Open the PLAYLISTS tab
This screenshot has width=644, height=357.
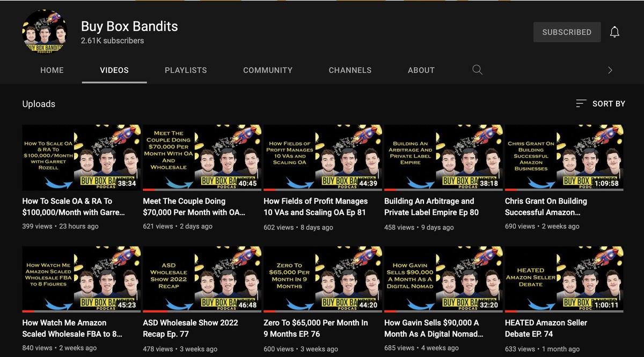point(186,70)
